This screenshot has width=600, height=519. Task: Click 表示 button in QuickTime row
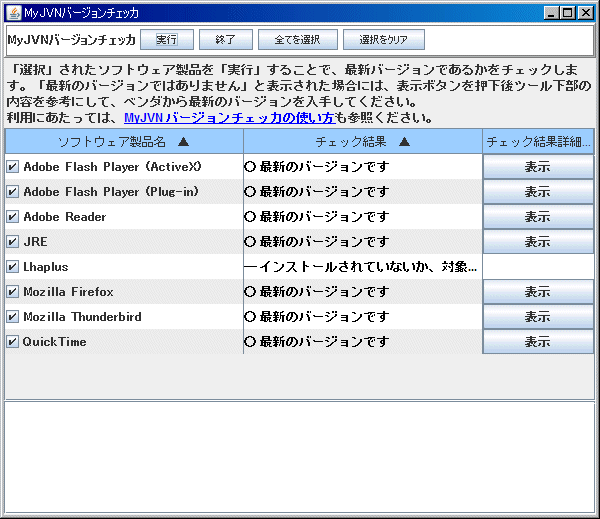pyautogui.click(x=538, y=341)
